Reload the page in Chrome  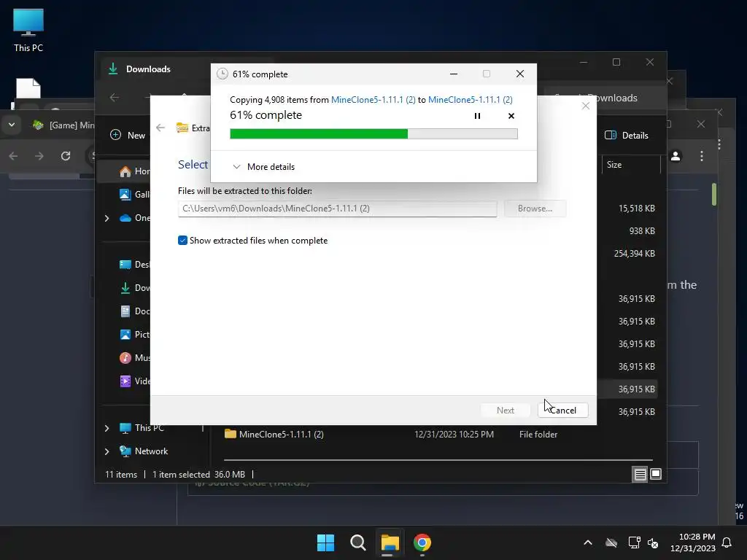[65, 156]
